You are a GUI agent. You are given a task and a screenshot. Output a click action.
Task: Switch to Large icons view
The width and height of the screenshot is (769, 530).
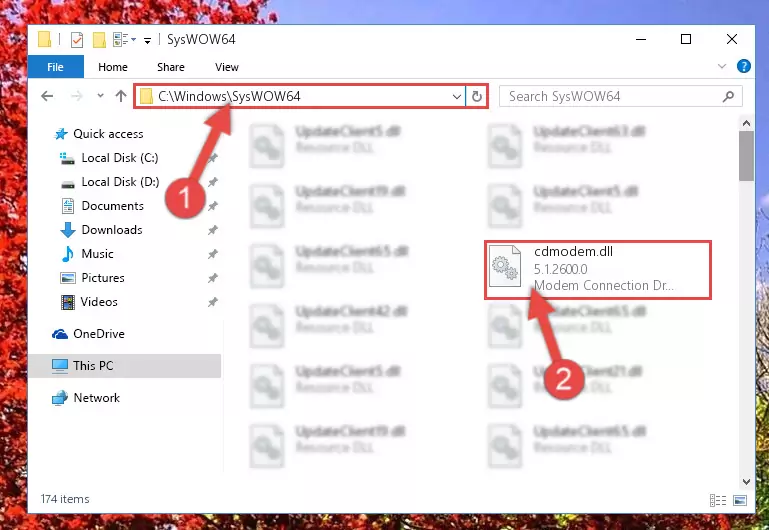[740, 500]
